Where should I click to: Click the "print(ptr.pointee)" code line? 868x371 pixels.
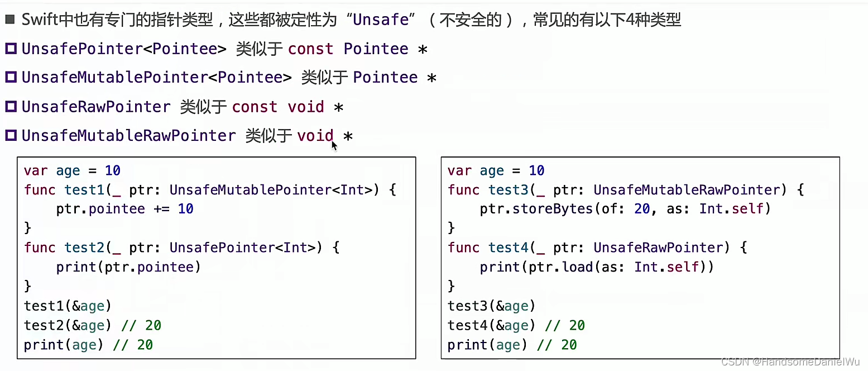[128, 267]
